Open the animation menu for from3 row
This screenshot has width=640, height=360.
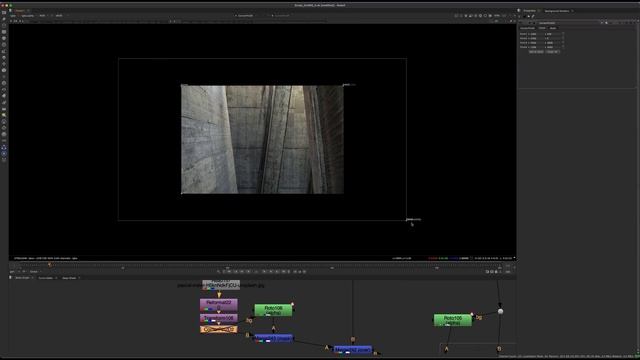563,43
